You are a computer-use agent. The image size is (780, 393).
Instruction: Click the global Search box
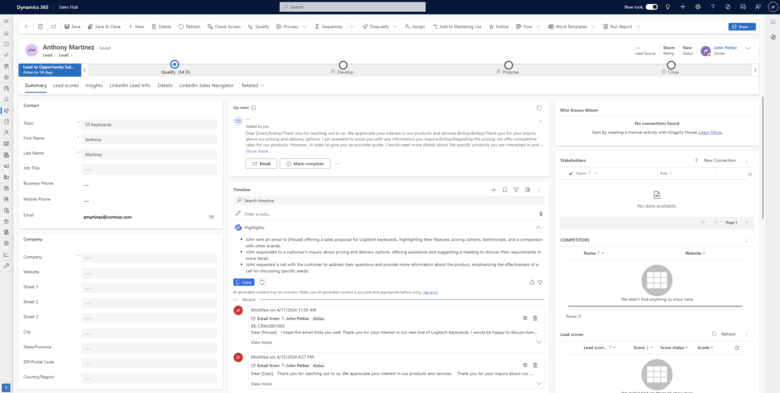click(x=353, y=7)
